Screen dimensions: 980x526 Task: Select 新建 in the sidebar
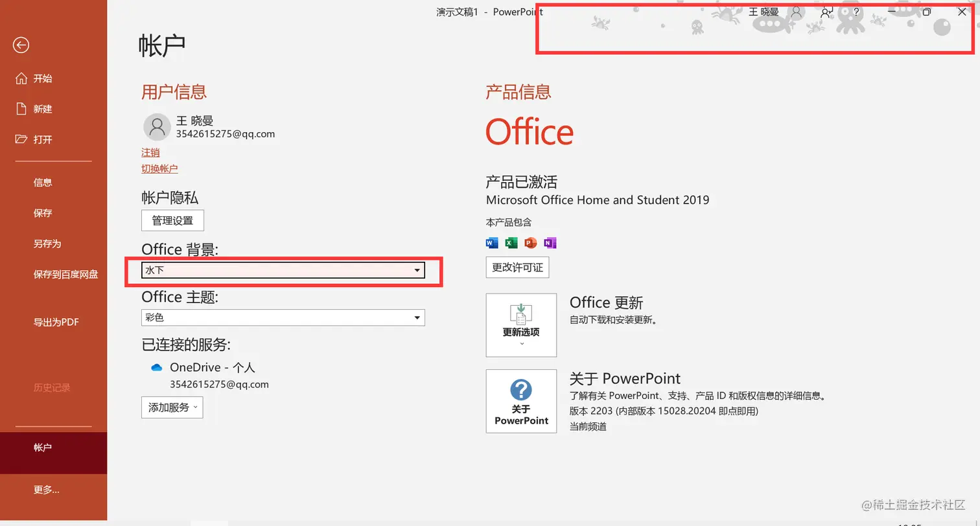43,109
